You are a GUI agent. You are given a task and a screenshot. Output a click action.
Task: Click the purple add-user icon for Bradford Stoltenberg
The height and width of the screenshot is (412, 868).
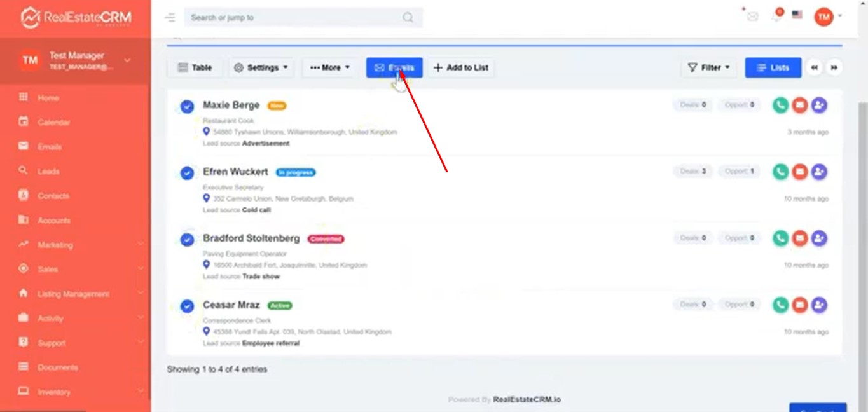820,238
